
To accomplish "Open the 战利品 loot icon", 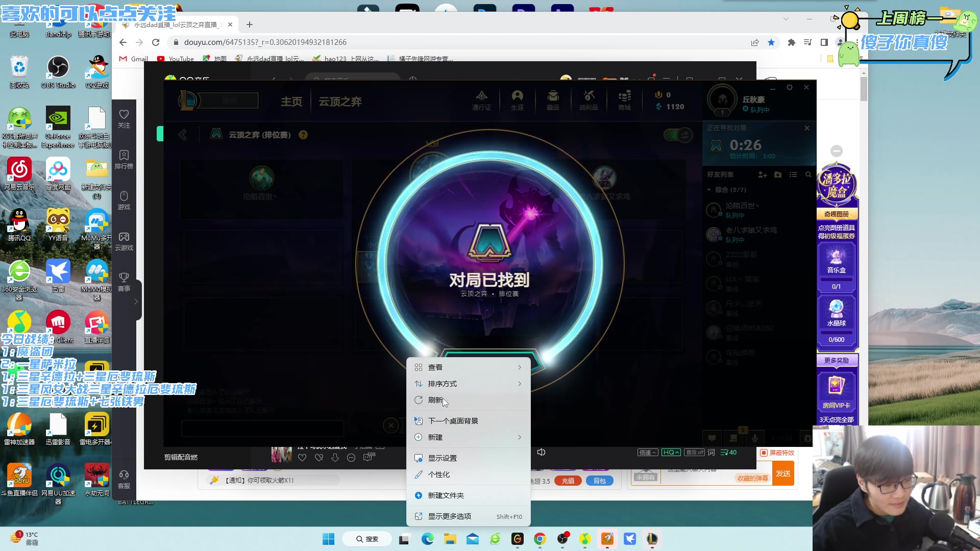I will click(x=589, y=100).
